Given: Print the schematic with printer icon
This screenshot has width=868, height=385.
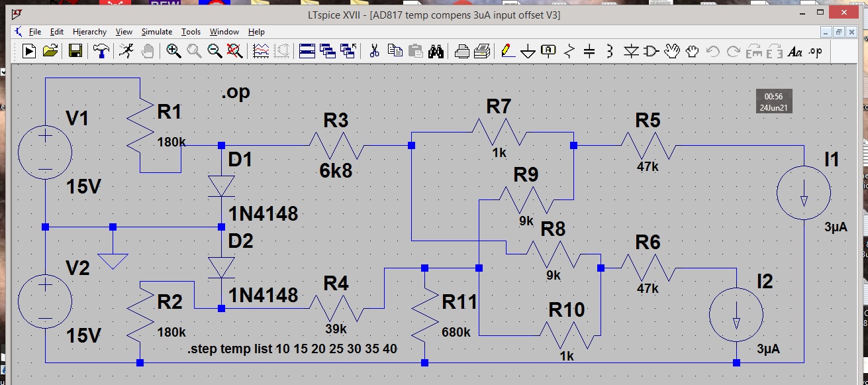Looking at the screenshot, I should (x=483, y=51).
